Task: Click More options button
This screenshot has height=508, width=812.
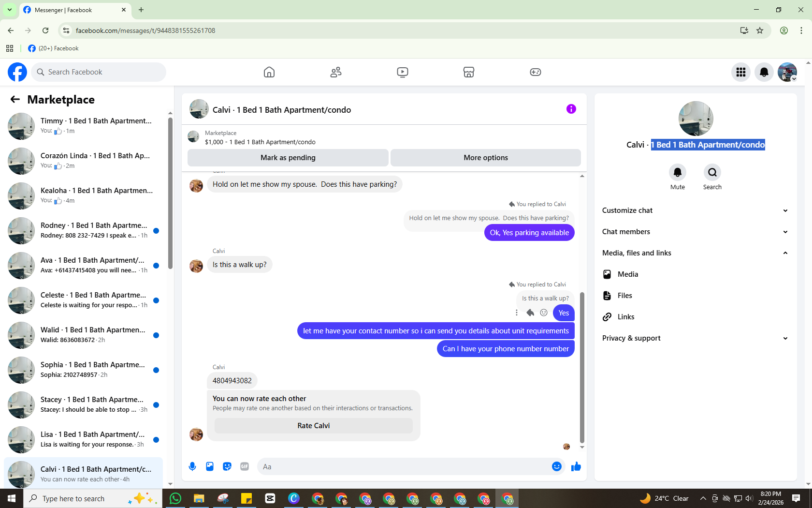Action: [486, 158]
